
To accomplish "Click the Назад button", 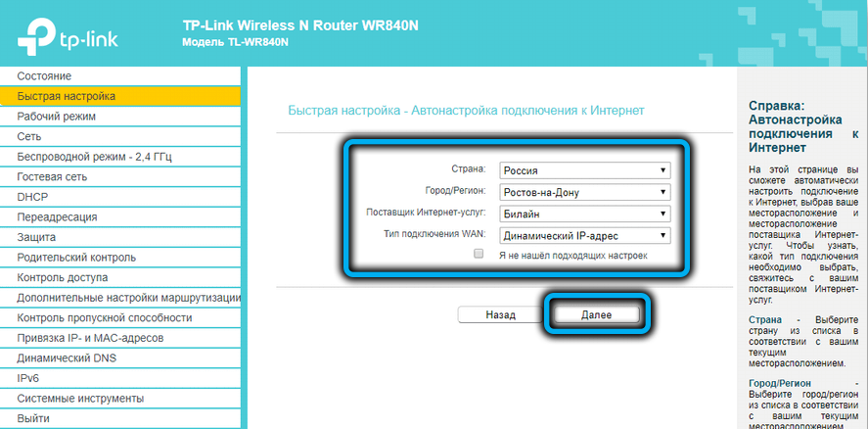I will (x=500, y=314).
